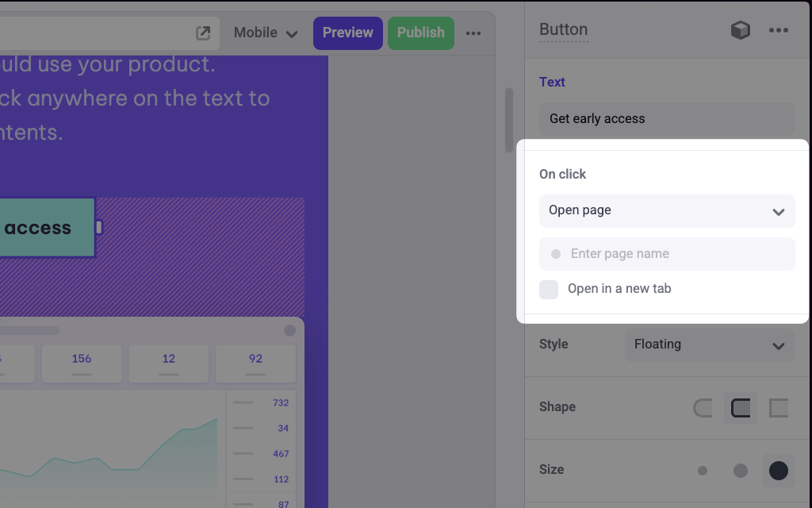Expand the Open page action dropdown

tap(667, 211)
